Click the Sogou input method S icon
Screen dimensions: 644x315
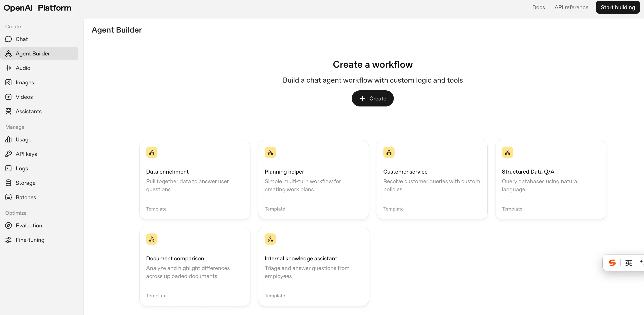pyautogui.click(x=612, y=263)
